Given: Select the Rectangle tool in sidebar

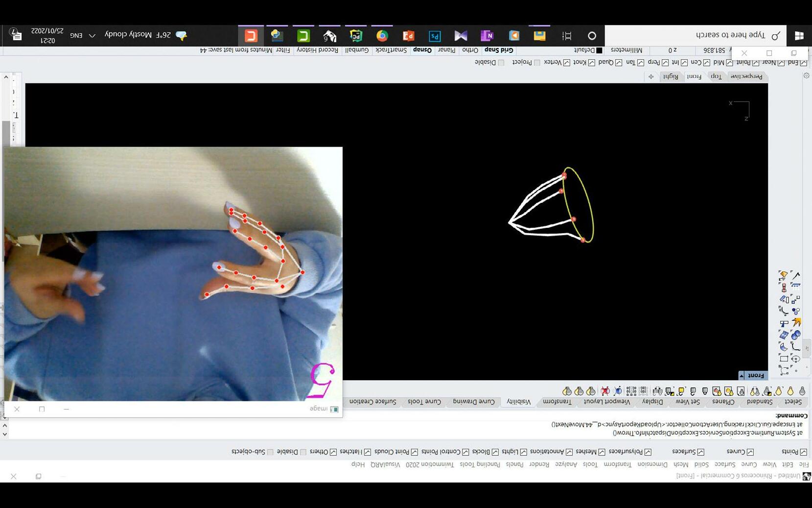Looking at the screenshot, I should tap(784, 359).
